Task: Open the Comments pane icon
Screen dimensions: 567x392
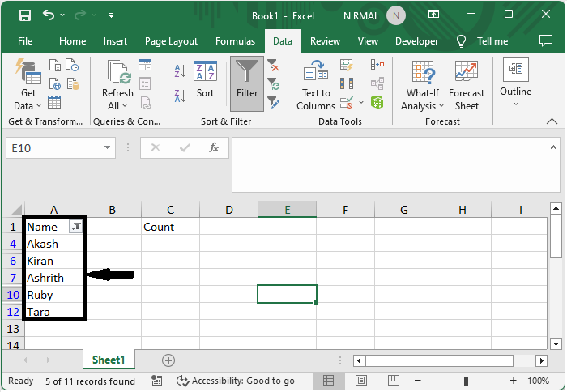Action: (x=546, y=40)
